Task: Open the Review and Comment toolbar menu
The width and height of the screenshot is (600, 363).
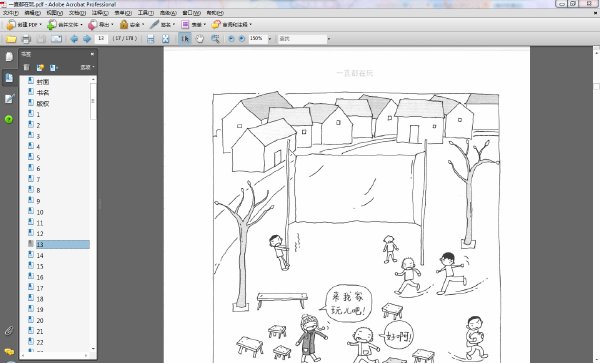Action: [x=232, y=25]
